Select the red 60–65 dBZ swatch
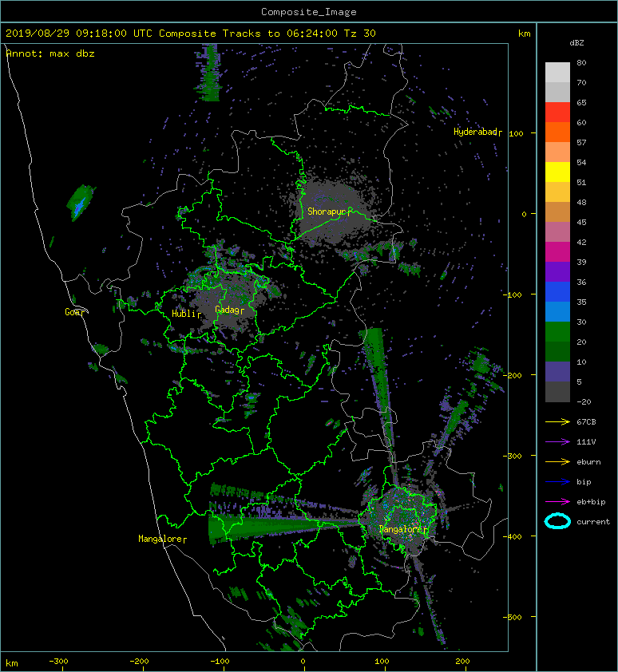 coord(557,113)
